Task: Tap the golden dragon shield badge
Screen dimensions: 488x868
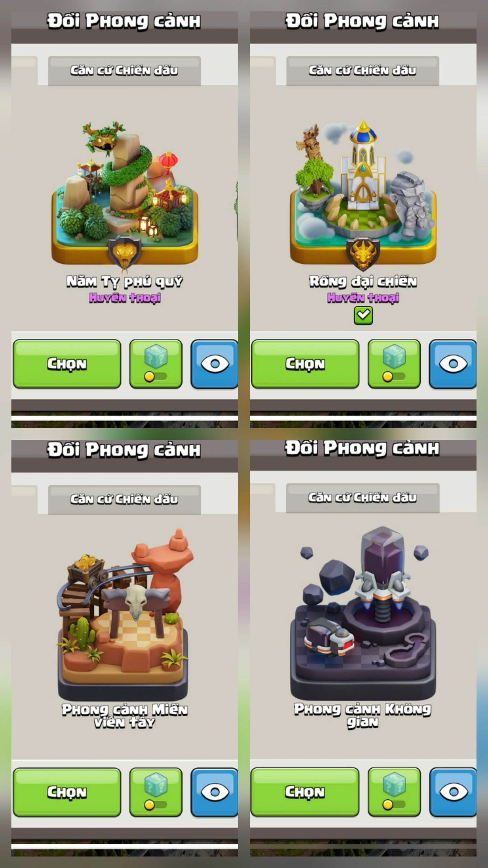Action: pyautogui.click(x=363, y=253)
